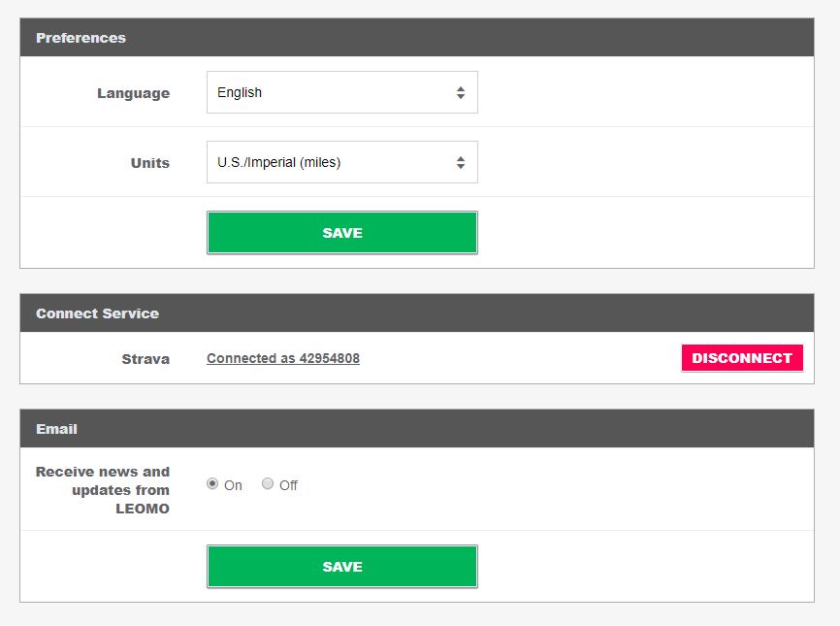Open the Language dropdown
The image size is (840, 626).
click(341, 93)
